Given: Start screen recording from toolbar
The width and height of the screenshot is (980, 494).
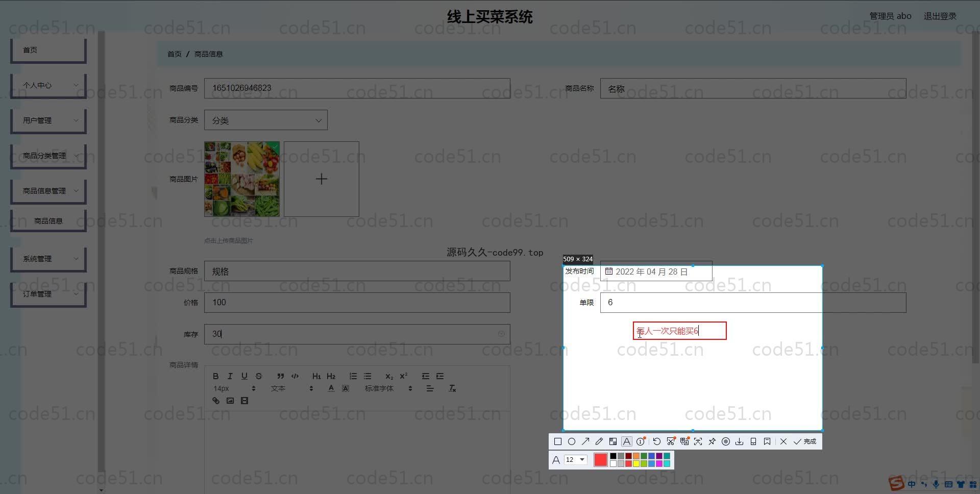Looking at the screenshot, I should [726, 441].
